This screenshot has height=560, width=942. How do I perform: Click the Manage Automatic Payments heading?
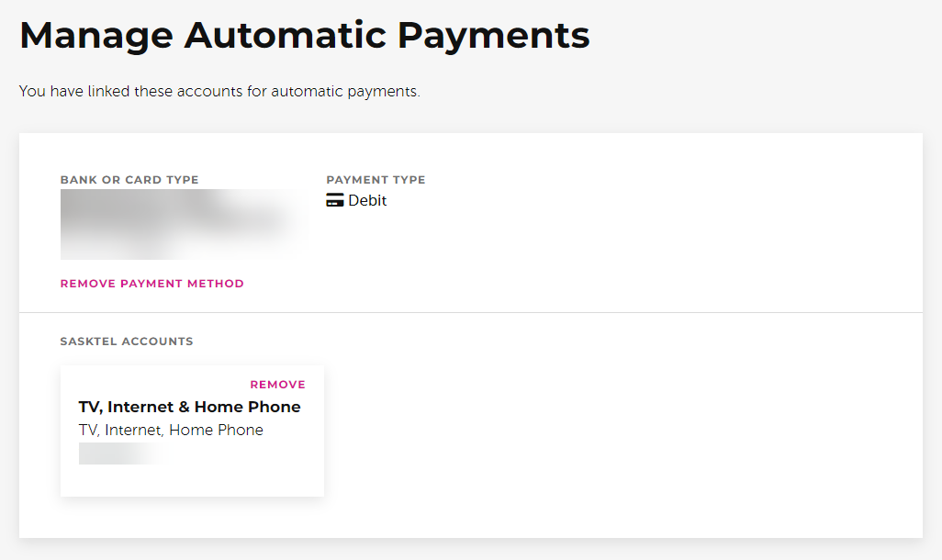pyautogui.click(x=304, y=34)
